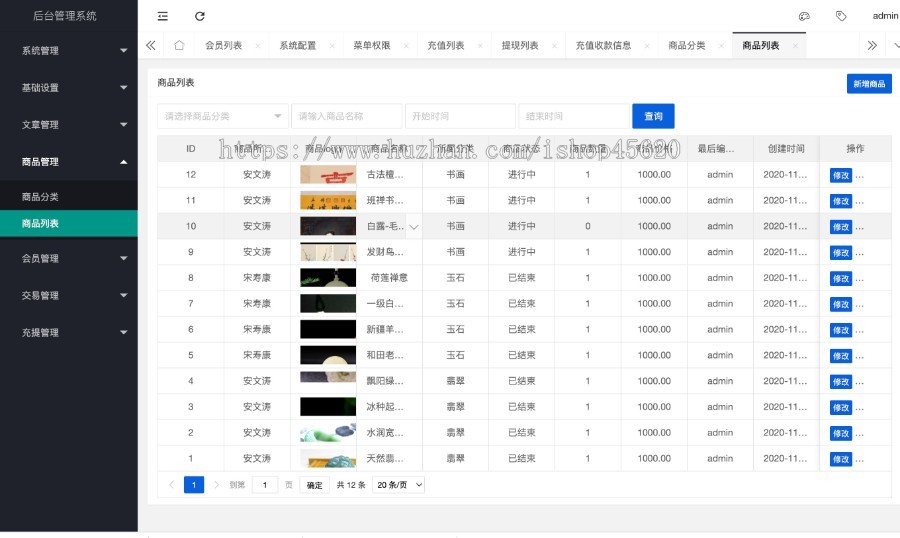
Task: Click the 确定 page jump button
Action: (x=315, y=485)
